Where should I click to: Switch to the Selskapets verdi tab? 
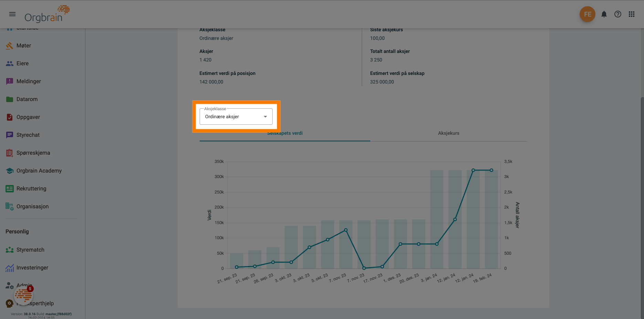pos(285,133)
